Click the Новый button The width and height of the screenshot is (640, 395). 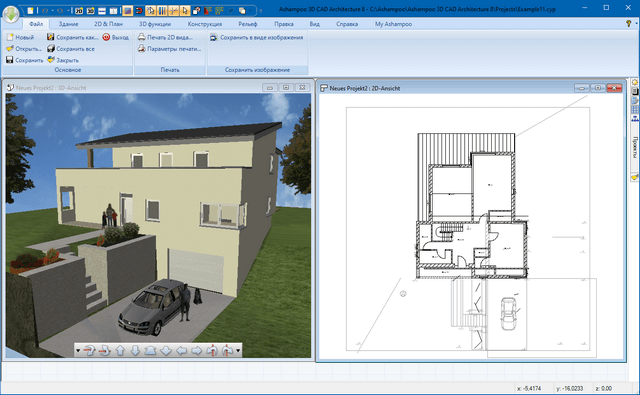(x=20, y=37)
